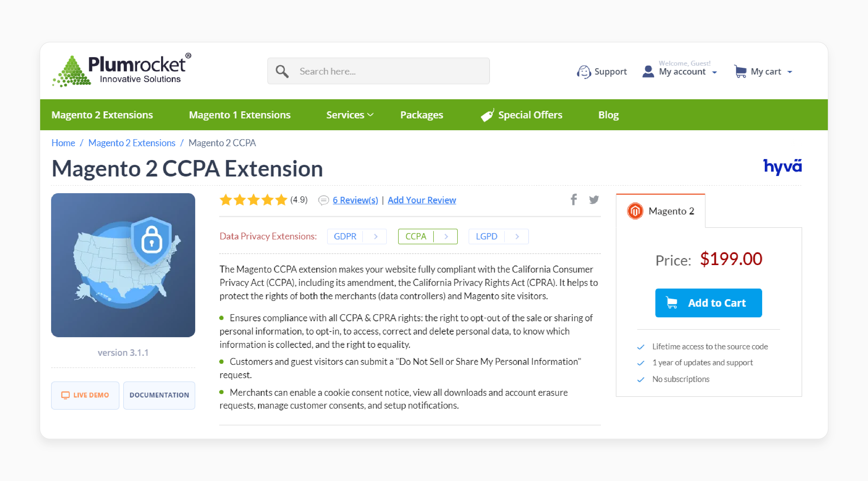Click the My cart shopping cart icon
The height and width of the screenshot is (481, 868).
(740, 71)
